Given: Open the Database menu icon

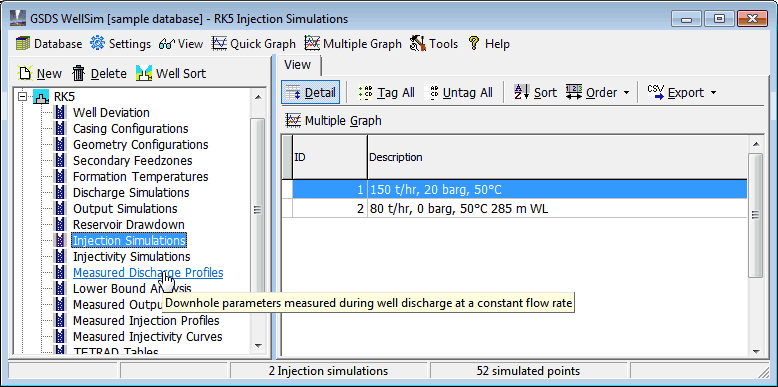Looking at the screenshot, I should click(x=23, y=44).
